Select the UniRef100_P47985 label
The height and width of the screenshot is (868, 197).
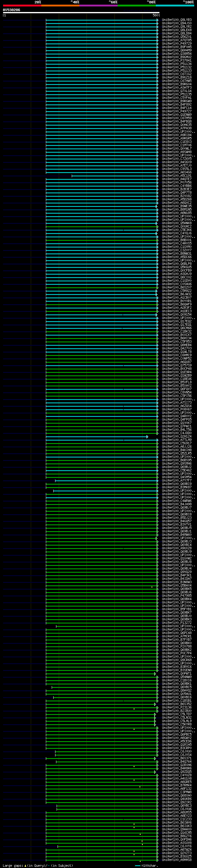click(x=177, y=595)
